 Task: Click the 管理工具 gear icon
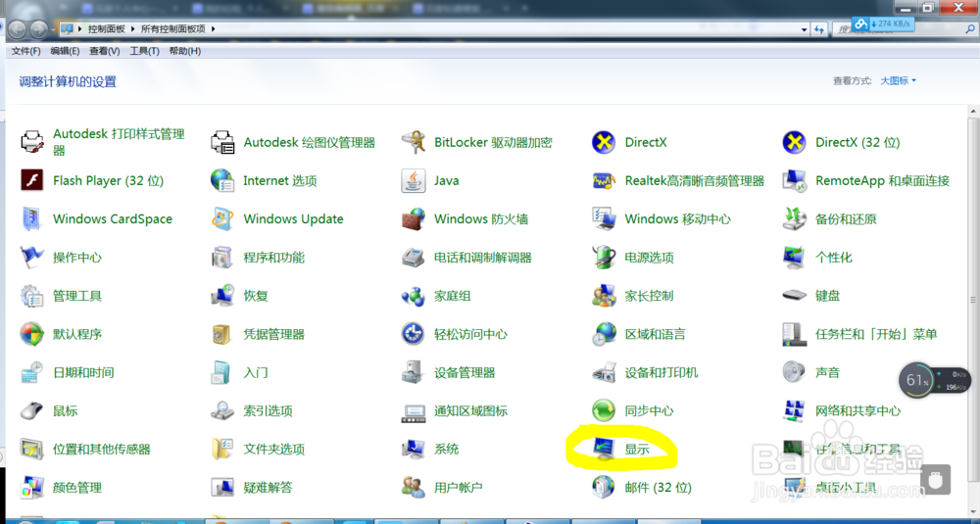pyautogui.click(x=32, y=296)
